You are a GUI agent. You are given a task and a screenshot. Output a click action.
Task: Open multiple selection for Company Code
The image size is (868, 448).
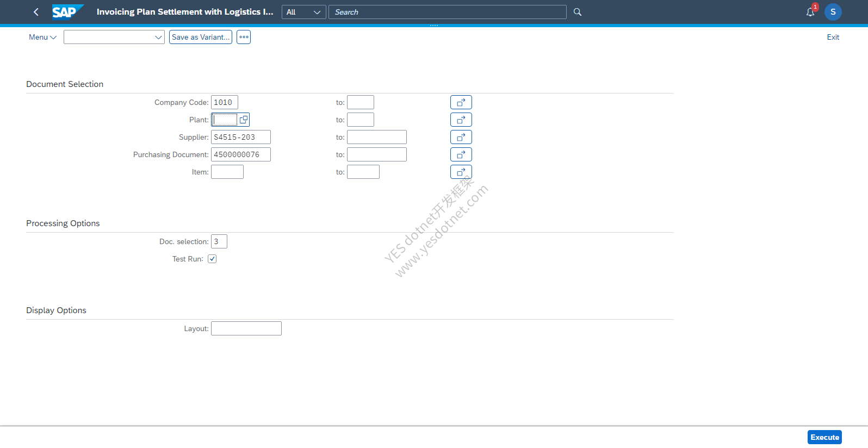pyautogui.click(x=461, y=102)
